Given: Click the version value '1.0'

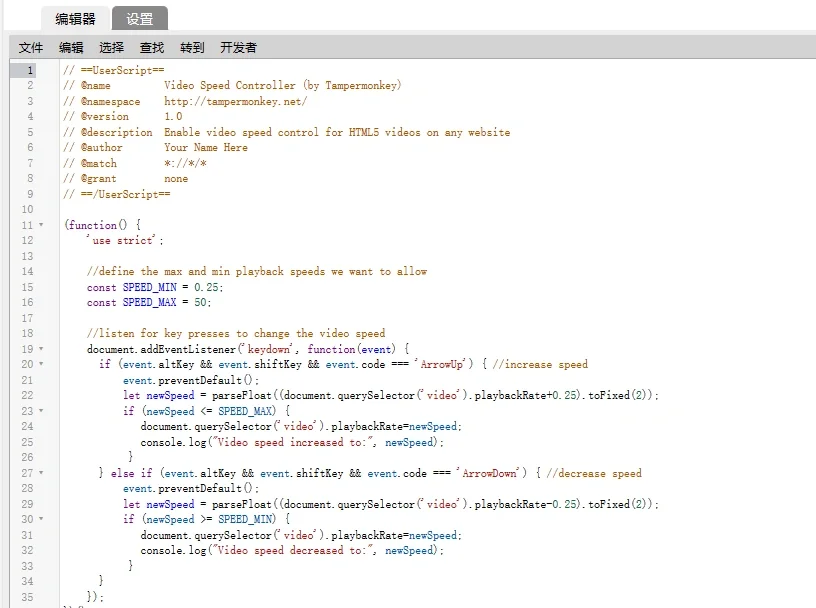Looking at the screenshot, I should (x=173, y=117).
